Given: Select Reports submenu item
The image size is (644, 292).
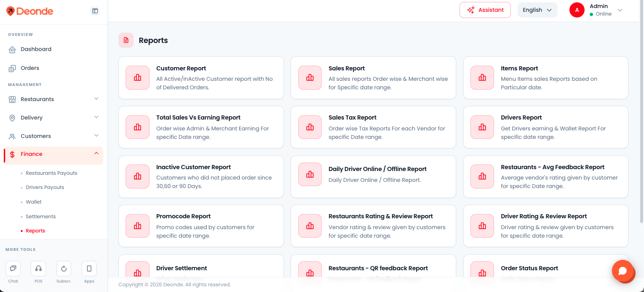Looking at the screenshot, I should [x=35, y=231].
